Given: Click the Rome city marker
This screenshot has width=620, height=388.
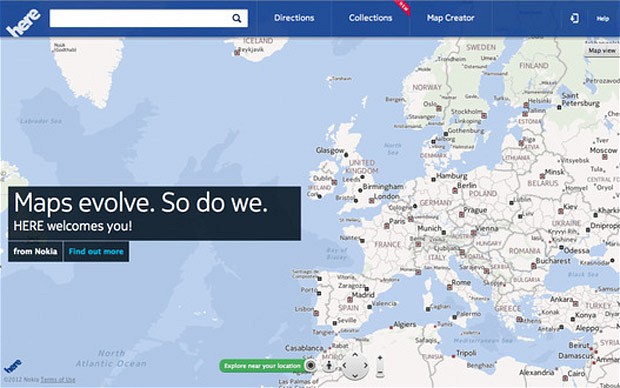Looking at the screenshot, I should click(450, 287).
